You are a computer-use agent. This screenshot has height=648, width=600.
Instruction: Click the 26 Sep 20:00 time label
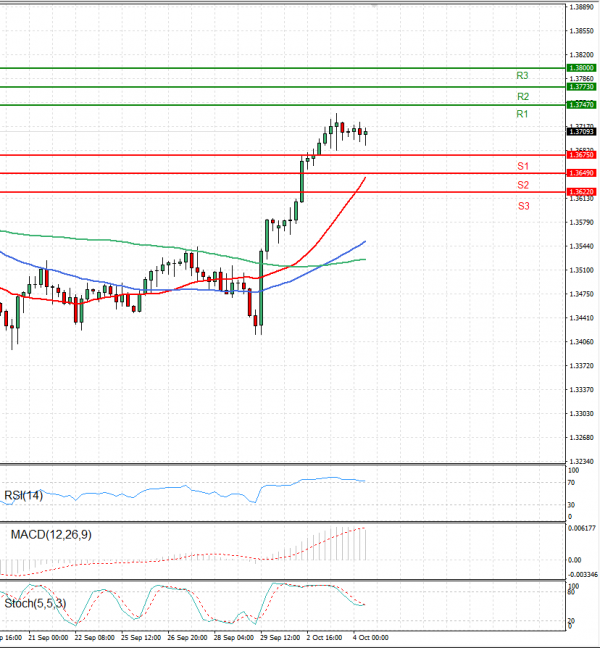coord(187,638)
